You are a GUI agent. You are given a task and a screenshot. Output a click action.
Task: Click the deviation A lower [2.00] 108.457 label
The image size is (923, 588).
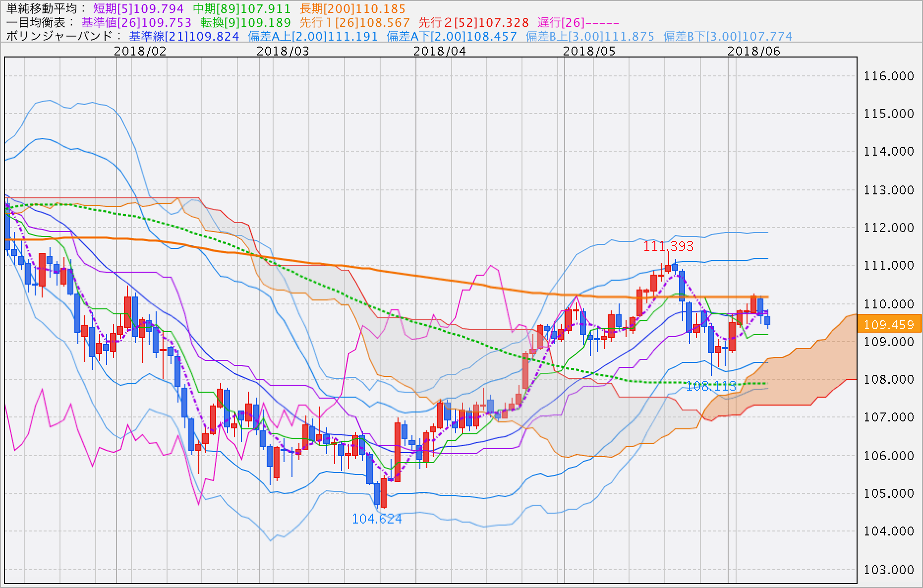point(452,37)
